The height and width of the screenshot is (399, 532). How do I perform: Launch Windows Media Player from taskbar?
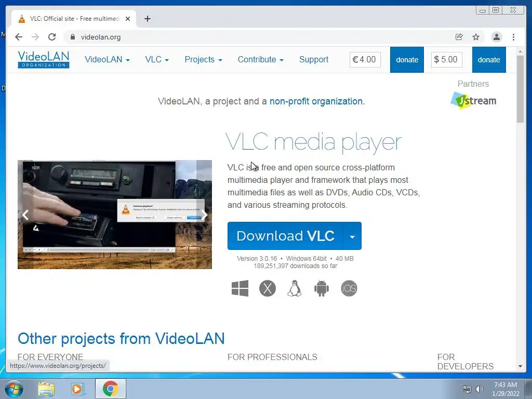pyautogui.click(x=77, y=389)
